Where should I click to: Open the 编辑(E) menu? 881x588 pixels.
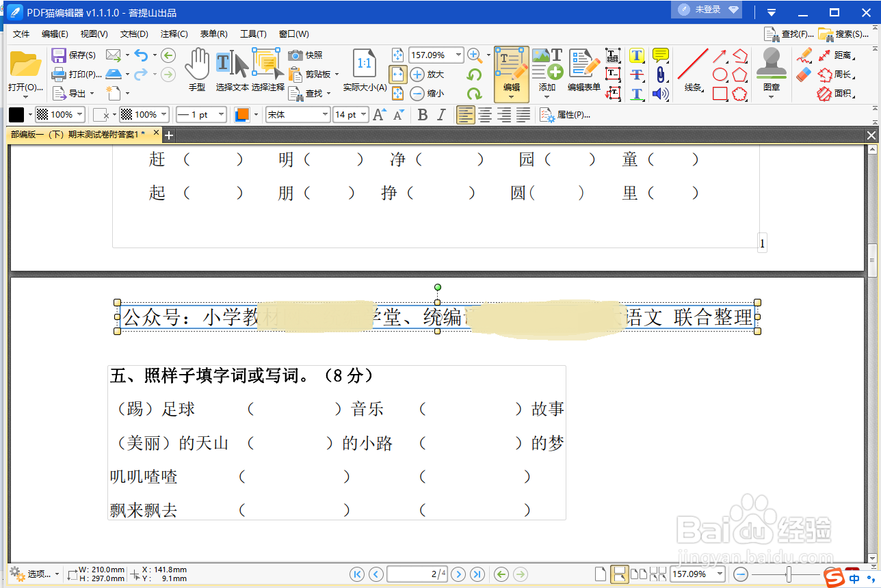55,34
